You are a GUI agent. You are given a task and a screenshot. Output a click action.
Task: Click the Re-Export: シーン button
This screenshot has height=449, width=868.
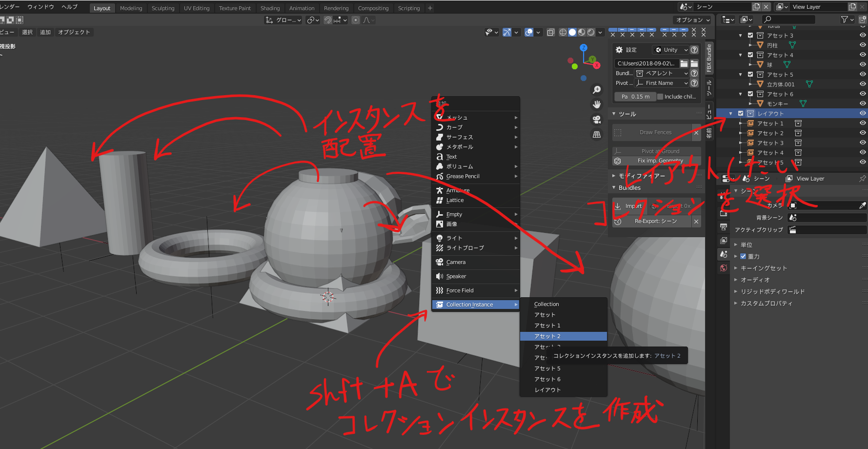point(655,221)
